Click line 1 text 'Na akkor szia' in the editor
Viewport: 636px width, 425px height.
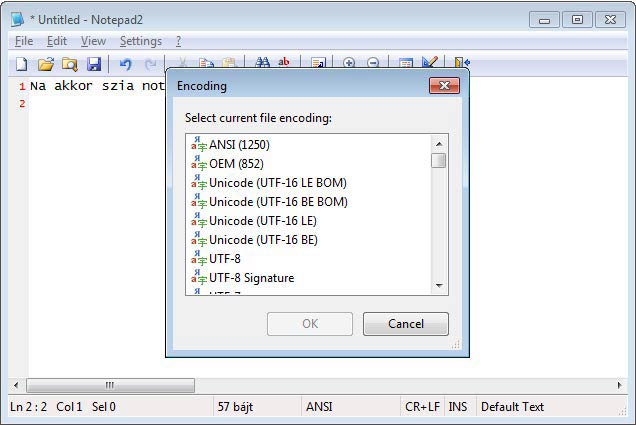click(82, 86)
